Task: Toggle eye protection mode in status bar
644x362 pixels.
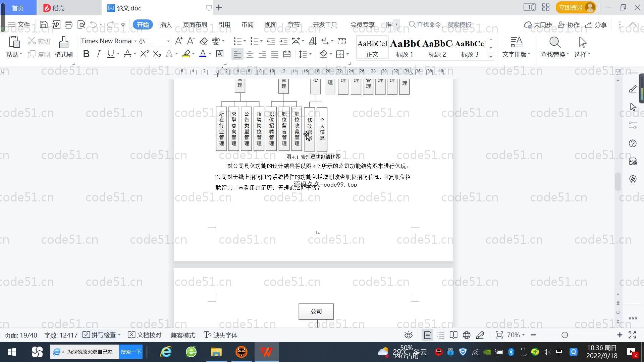Action: pos(408,335)
